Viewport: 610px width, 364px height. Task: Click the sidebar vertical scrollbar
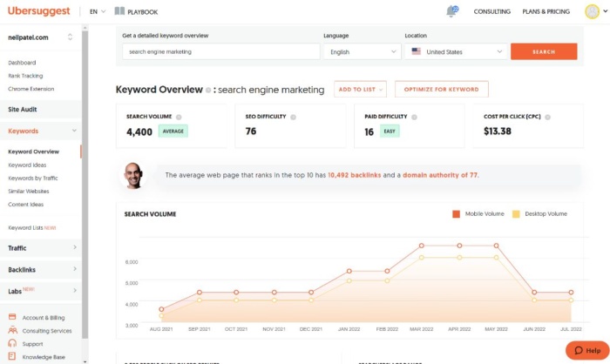[x=85, y=185]
